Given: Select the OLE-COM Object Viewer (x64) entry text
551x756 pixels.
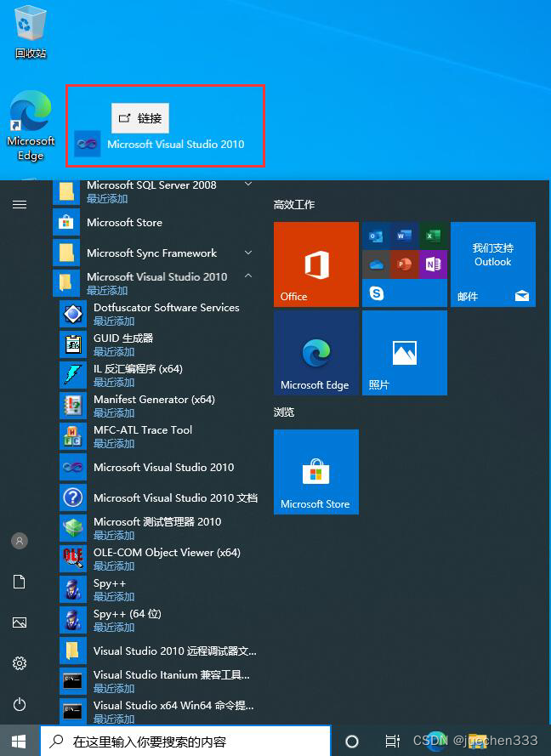Looking at the screenshot, I should tap(167, 552).
